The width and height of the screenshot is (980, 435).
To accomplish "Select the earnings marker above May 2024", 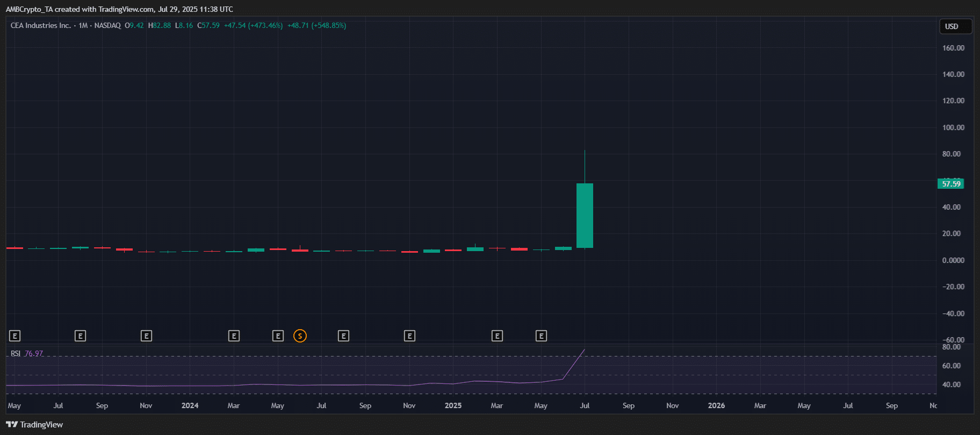I will [278, 336].
